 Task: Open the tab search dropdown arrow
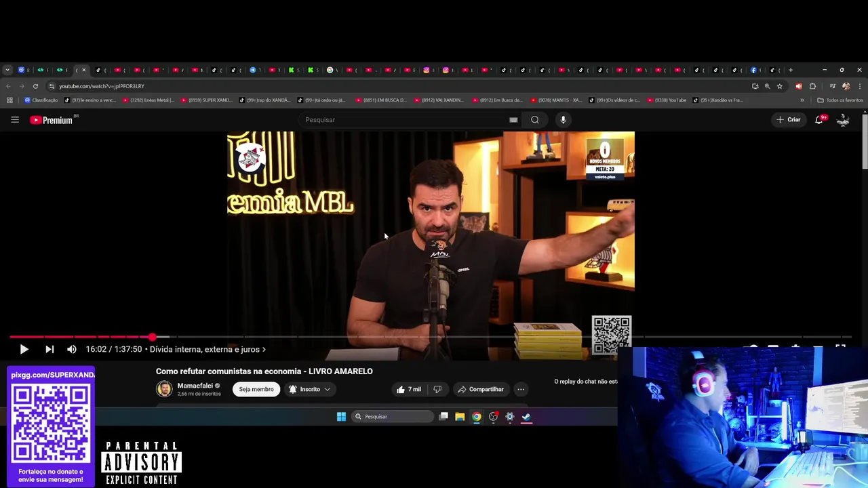pos(7,70)
